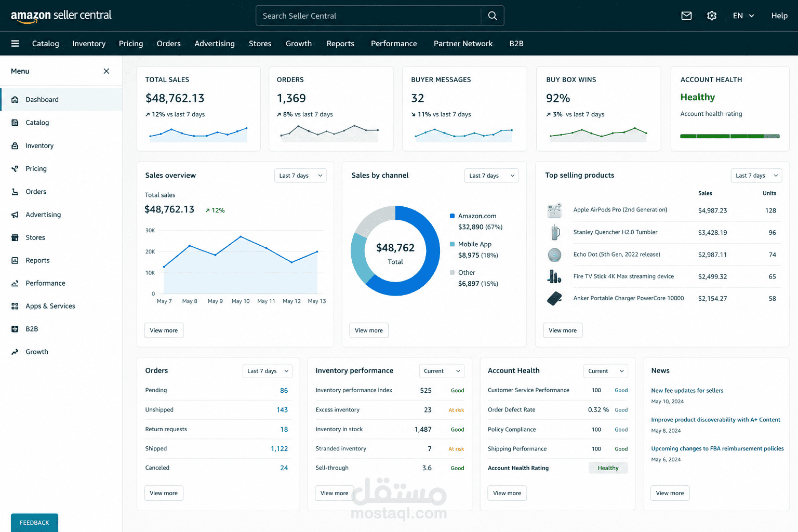
Task: Open the Anker Portable Charger thumbnail
Action: pyautogui.click(x=554, y=299)
